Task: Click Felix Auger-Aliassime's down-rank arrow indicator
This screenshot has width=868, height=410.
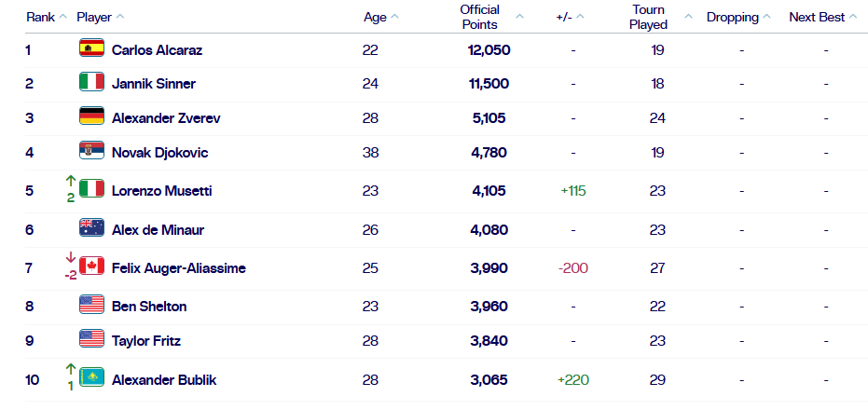Action: [70, 259]
